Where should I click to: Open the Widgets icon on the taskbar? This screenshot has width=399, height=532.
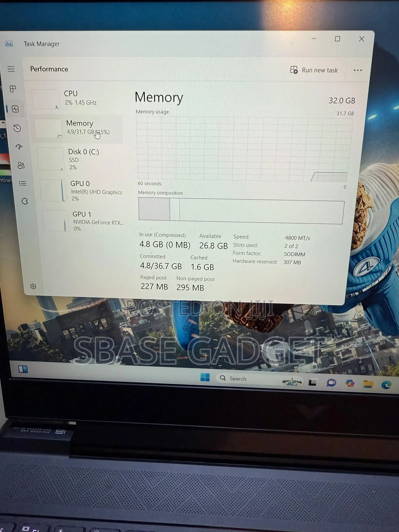pos(23,369)
